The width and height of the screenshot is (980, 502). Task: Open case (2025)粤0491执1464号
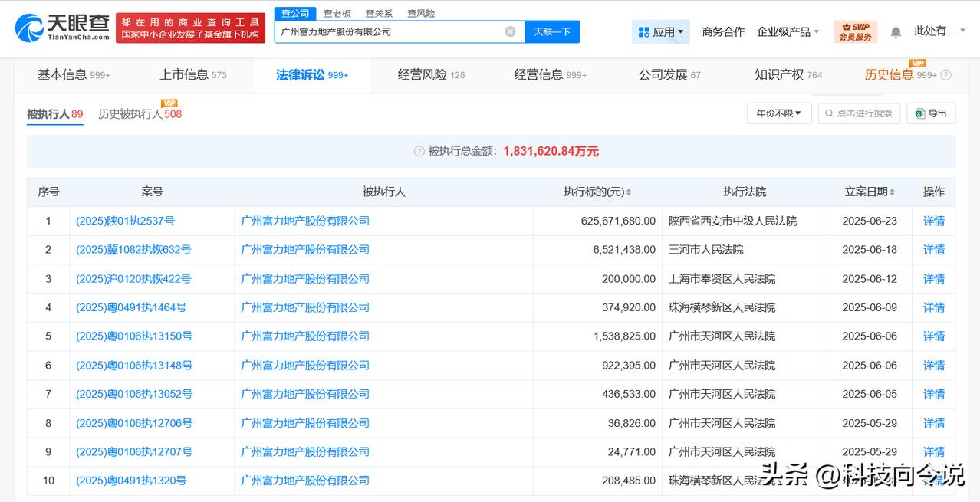click(x=131, y=307)
